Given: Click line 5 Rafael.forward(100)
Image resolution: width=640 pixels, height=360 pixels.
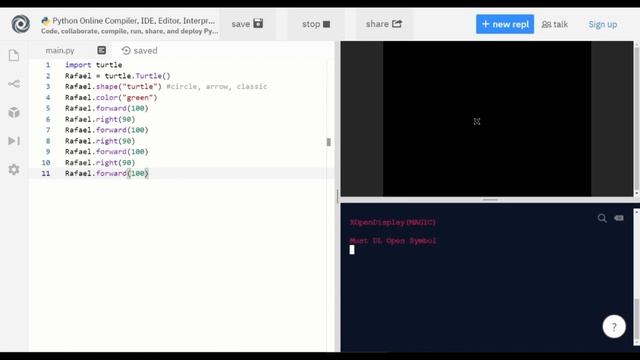Looking at the screenshot, I should [107, 108].
